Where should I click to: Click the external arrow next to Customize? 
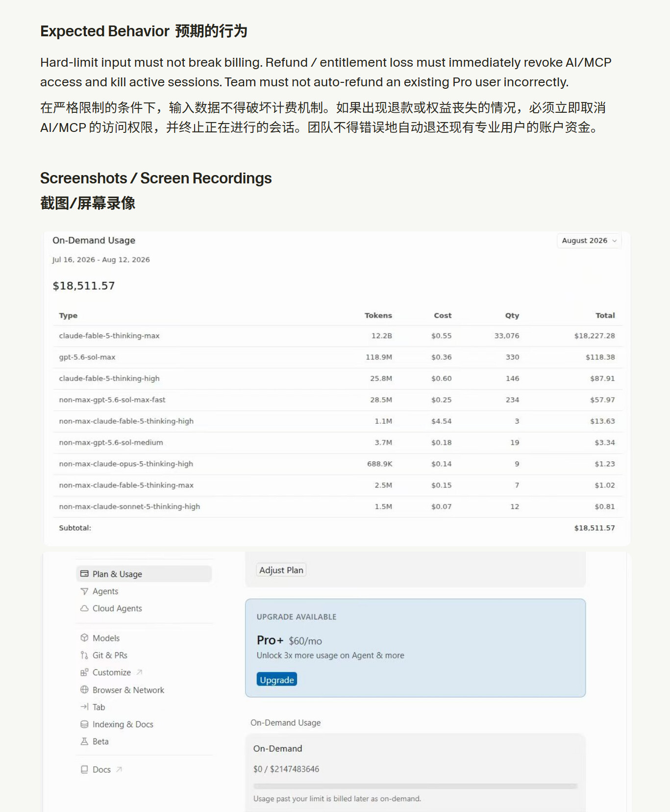pyautogui.click(x=139, y=672)
